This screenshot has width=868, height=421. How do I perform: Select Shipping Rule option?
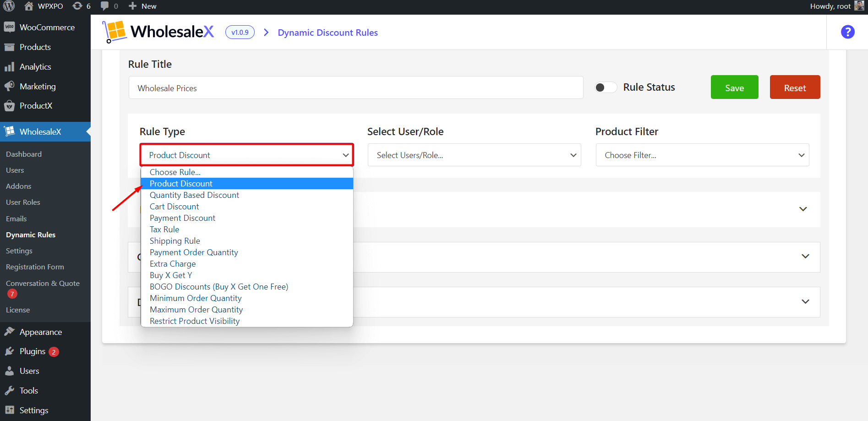pyautogui.click(x=247, y=241)
